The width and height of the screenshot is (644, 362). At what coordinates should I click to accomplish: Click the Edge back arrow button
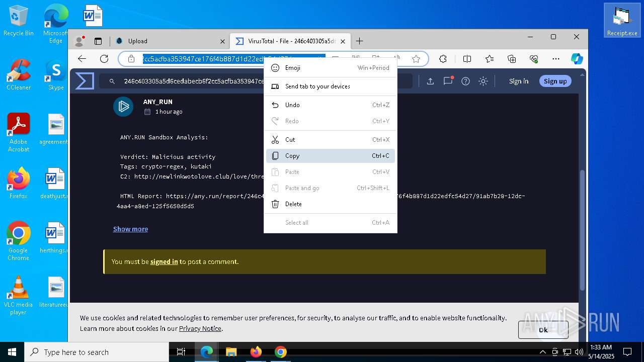pyautogui.click(x=82, y=59)
